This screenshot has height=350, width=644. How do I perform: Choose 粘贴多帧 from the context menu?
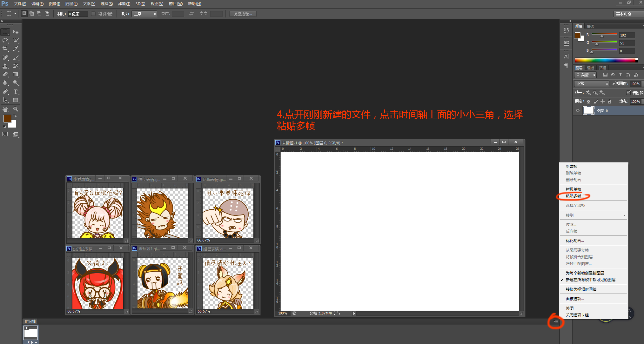click(574, 196)
